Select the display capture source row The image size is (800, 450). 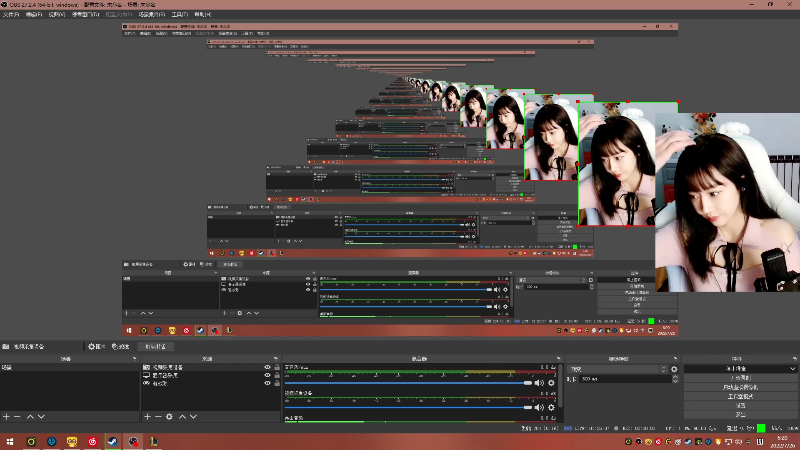(210, 376)
